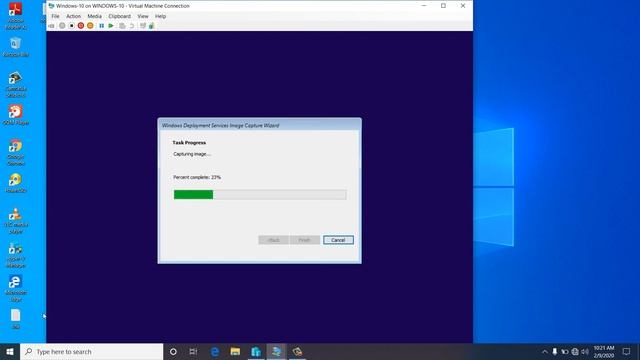Click the last green toolbar icon
This screenshot has height=360, width=640.
point(151,26)
